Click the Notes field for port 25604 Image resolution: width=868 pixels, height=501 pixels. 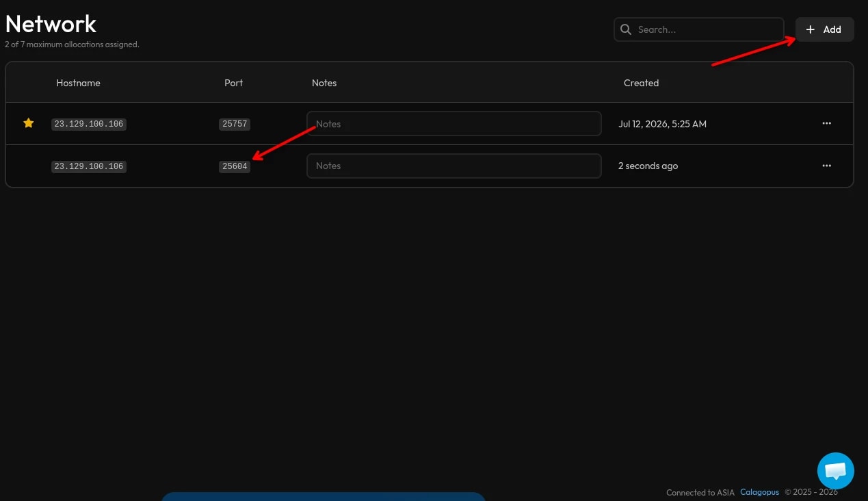[x=454, y=166]
